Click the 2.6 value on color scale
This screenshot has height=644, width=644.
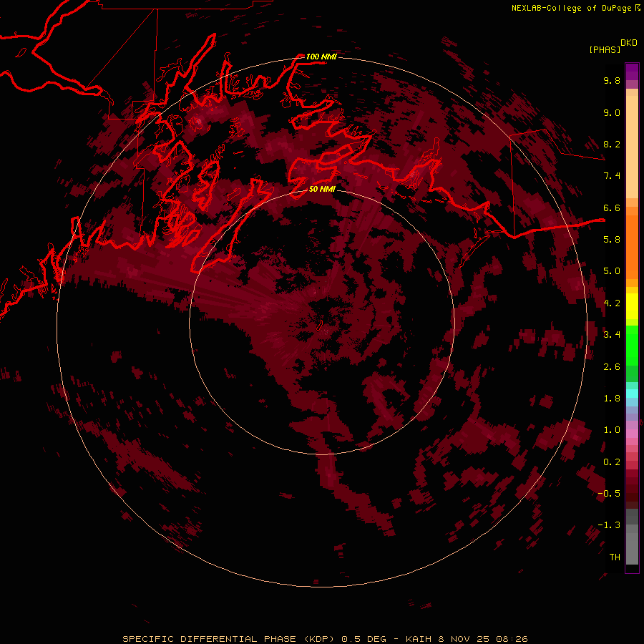612,367
